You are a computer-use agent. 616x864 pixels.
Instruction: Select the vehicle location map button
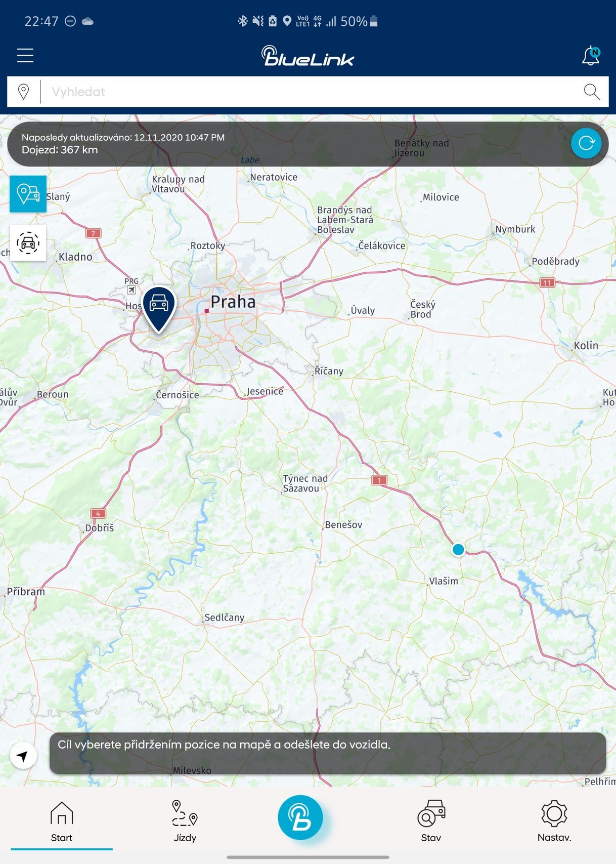(x=28, y=194)
